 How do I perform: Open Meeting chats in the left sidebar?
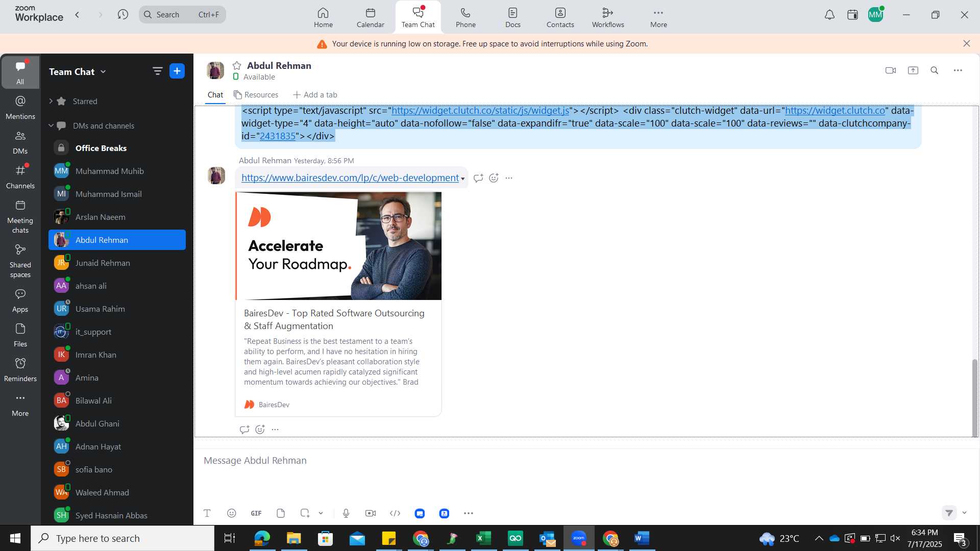coord(20,217)
